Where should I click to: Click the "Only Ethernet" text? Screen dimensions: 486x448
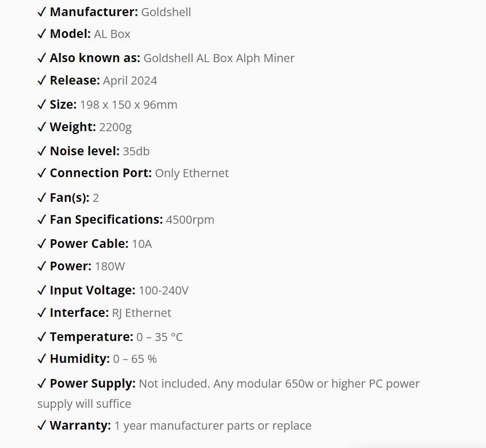(192, 173)
